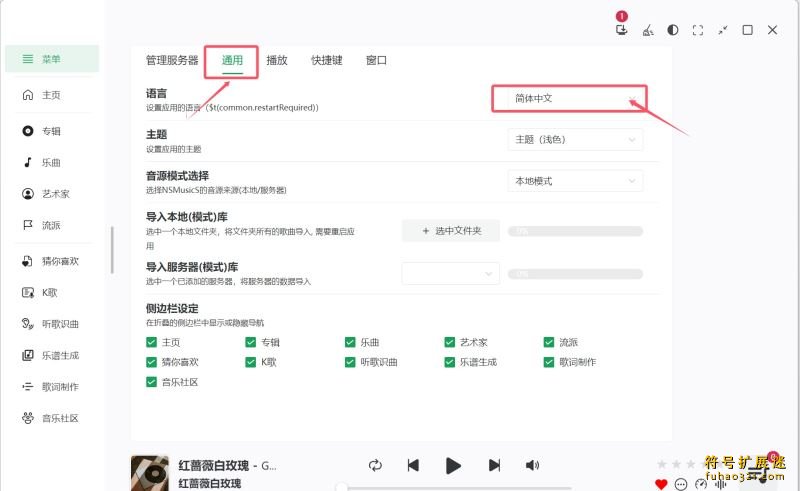The image size is (800, 491).
Task: Click the more options ellipsis icon in player
Action: click(681, 484)
